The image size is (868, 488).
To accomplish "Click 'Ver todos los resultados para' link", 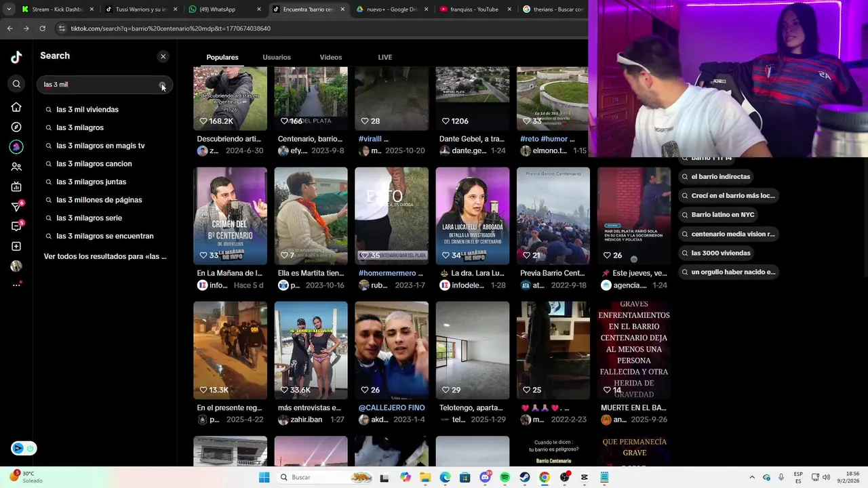I will 105,256.
